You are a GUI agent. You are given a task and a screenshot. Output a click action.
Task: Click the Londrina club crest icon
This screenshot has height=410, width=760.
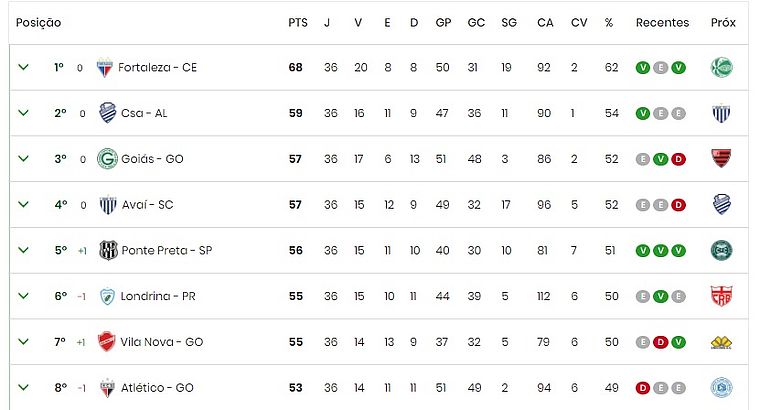pyautogui.click(x=107, y=296)
